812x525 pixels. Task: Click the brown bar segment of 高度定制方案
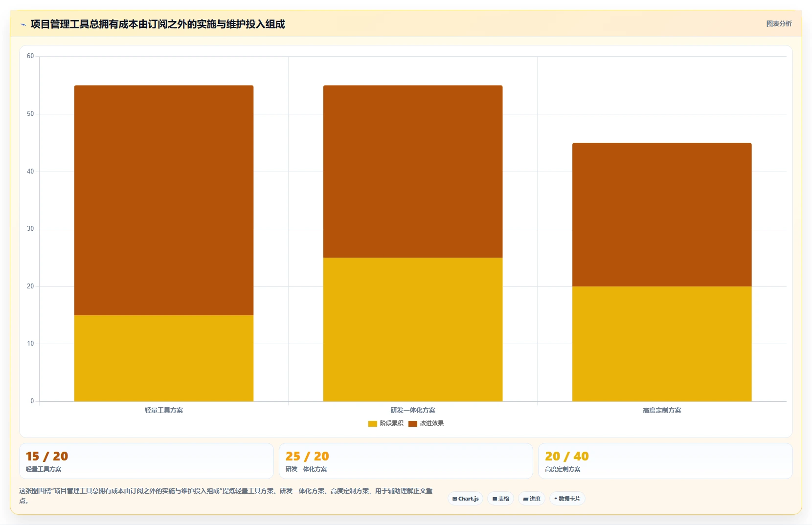[x=662, y=215]
